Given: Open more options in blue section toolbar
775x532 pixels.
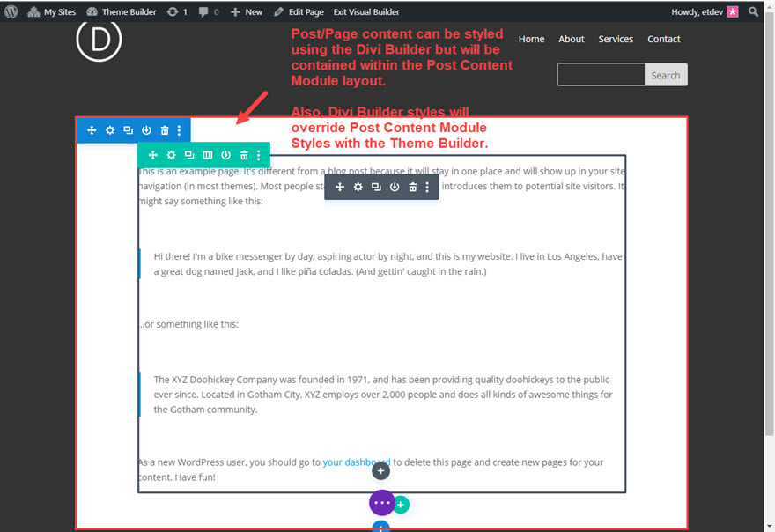Looking at the screenshot, I should point(179,130).
